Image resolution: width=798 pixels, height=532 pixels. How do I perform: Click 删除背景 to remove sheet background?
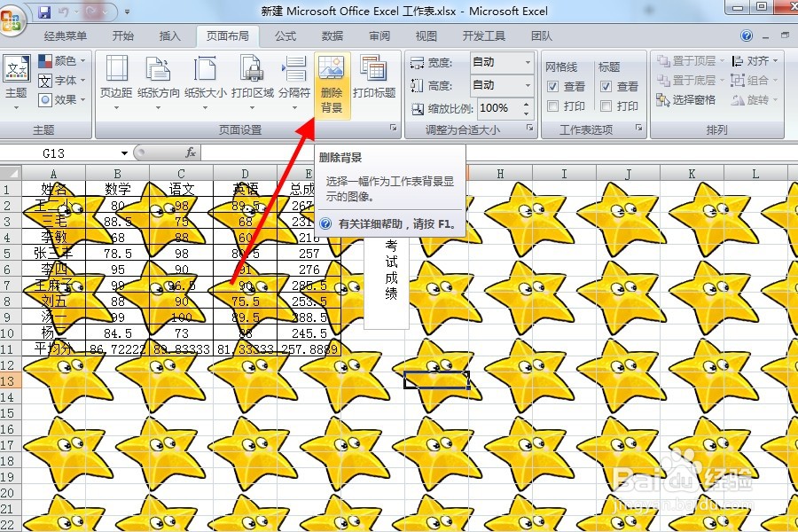pyautogui.click(x=332, y=85)
